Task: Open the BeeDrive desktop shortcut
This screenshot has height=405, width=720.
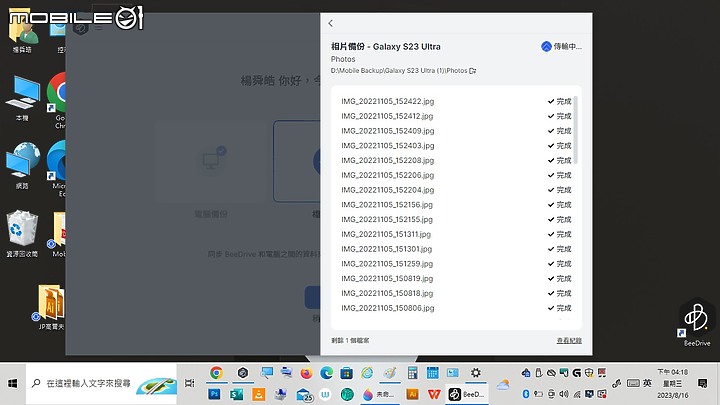Action: [697, 323]
